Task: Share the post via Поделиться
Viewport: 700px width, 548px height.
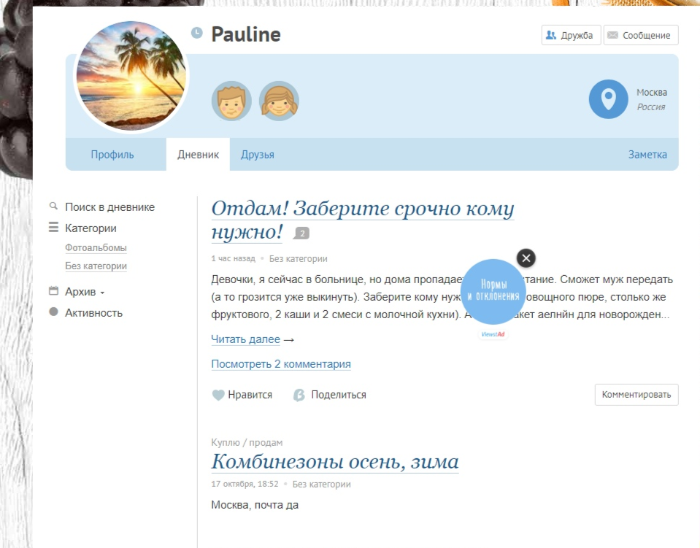Action: tap(329, 395)
